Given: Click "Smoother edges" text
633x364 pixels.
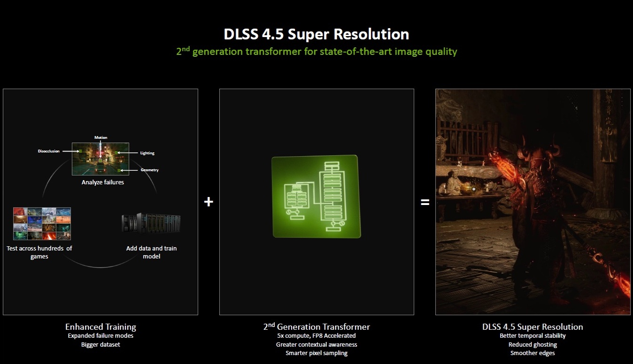Looking at the screenshot, I should (x=533, y=353).
